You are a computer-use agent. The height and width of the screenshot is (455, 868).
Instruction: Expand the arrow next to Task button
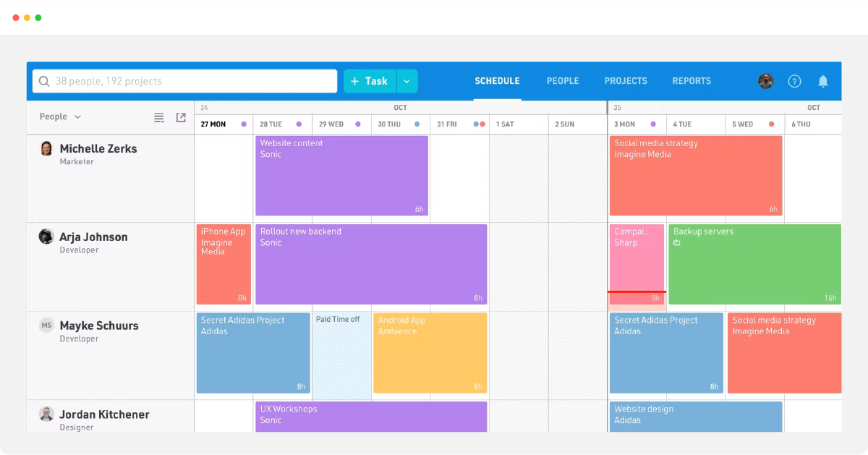tap(407, 81)
